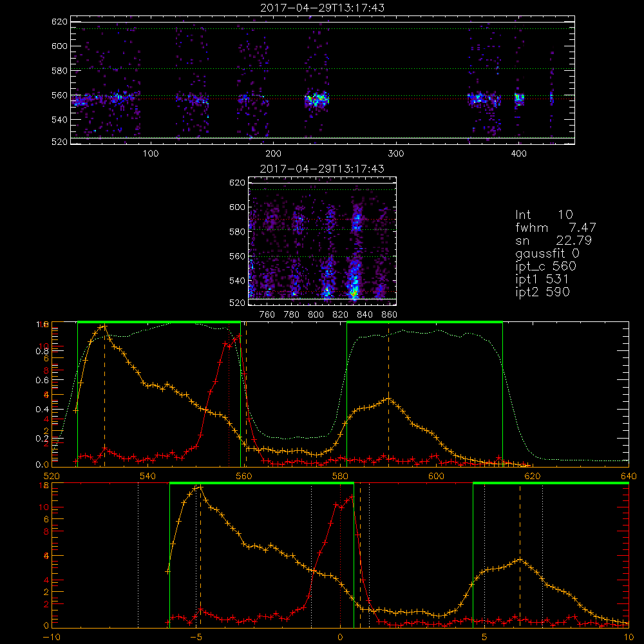Click y-axis label 540 of middle image

[238, 281]
